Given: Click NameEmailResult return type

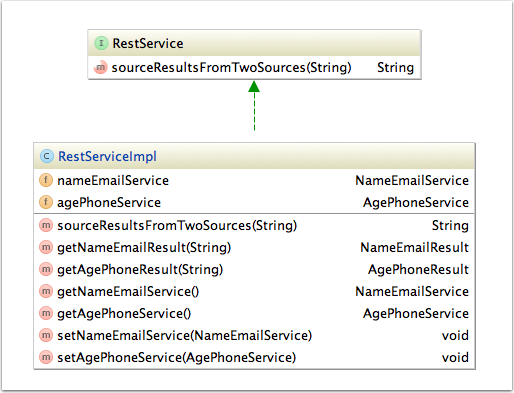Looking at the screenshot, I should (x=415, y=248).
